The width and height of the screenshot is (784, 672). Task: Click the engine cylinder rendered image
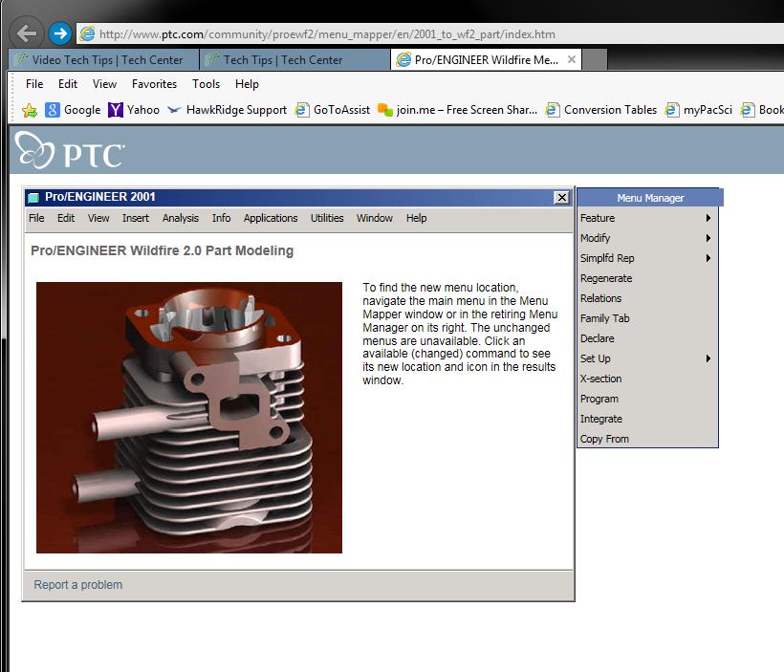point(189,418)
